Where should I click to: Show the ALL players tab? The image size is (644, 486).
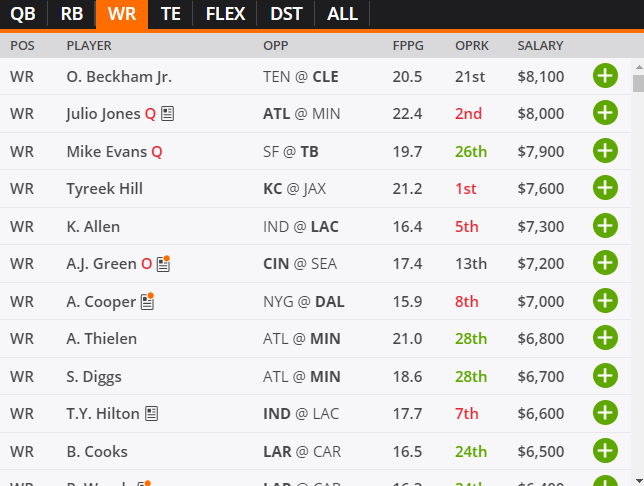coord(342,14)
